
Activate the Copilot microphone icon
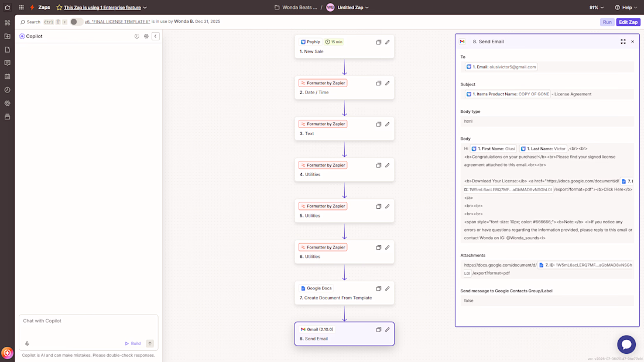coord(27,343)
